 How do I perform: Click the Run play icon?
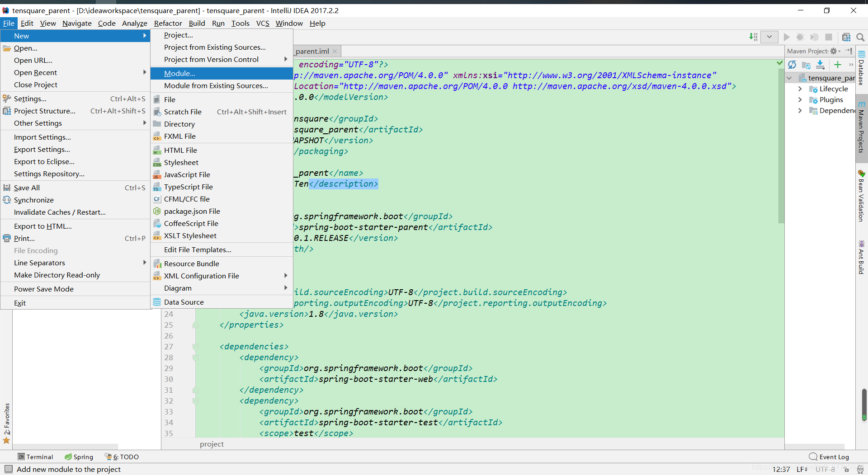coord(787,37)
